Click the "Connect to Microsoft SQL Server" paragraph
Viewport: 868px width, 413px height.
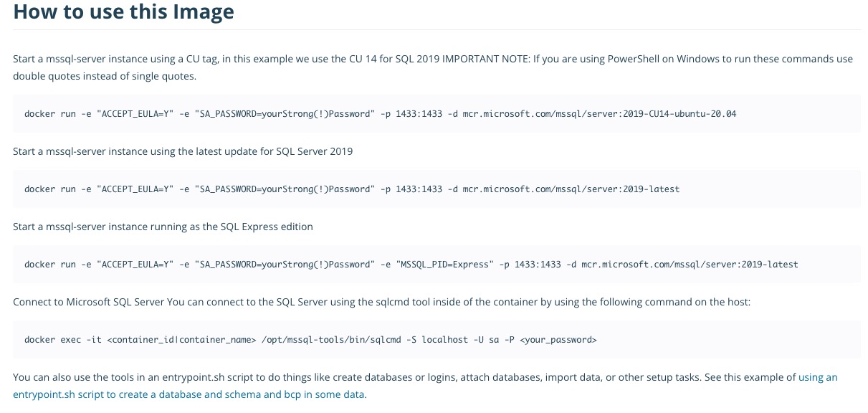tap(382, 302)
